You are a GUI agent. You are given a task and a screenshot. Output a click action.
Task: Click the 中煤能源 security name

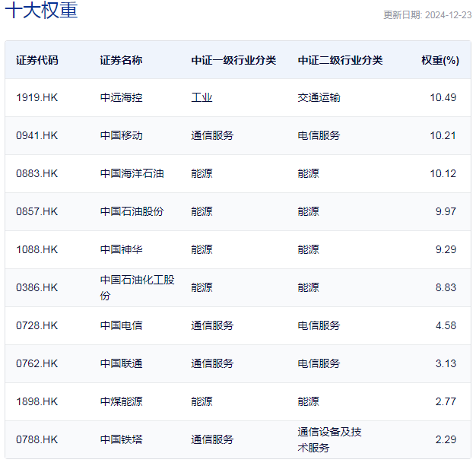point(121,401)
